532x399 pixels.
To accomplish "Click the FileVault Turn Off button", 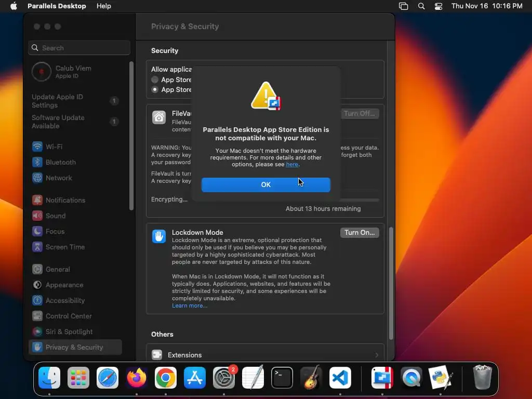I will (x=360, y=114).
